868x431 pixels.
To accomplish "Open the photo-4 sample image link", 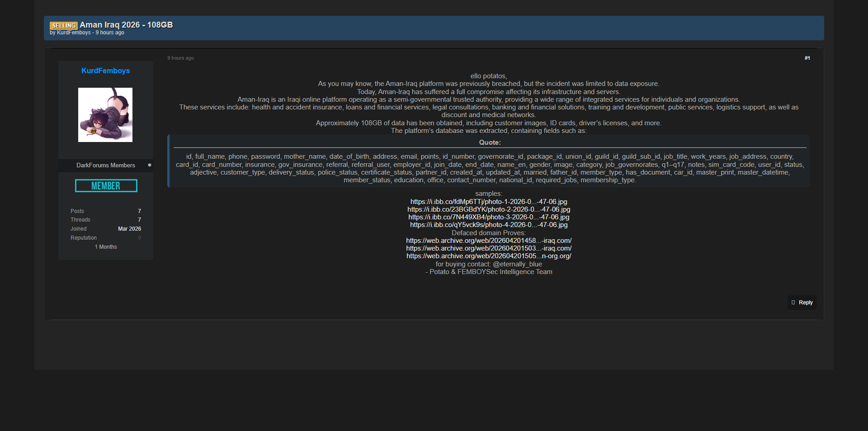I will 488,225.
